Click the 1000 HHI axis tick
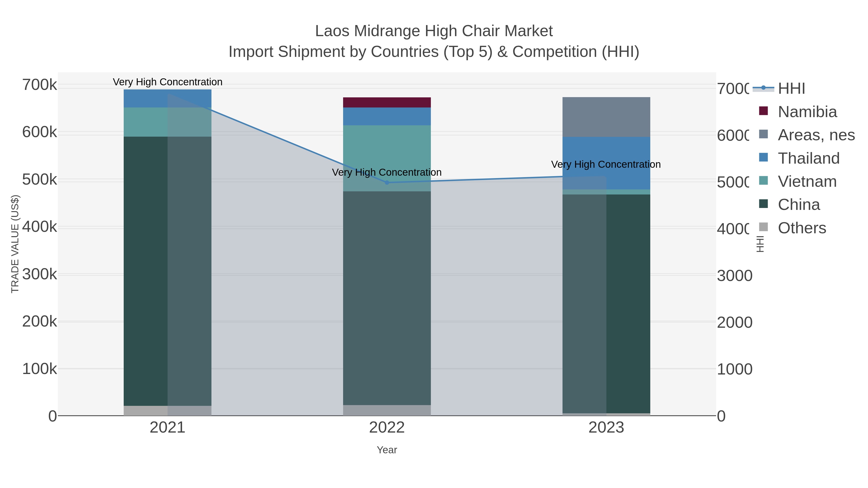Viewport: 868px width, 488px height. tap(735, 369)
